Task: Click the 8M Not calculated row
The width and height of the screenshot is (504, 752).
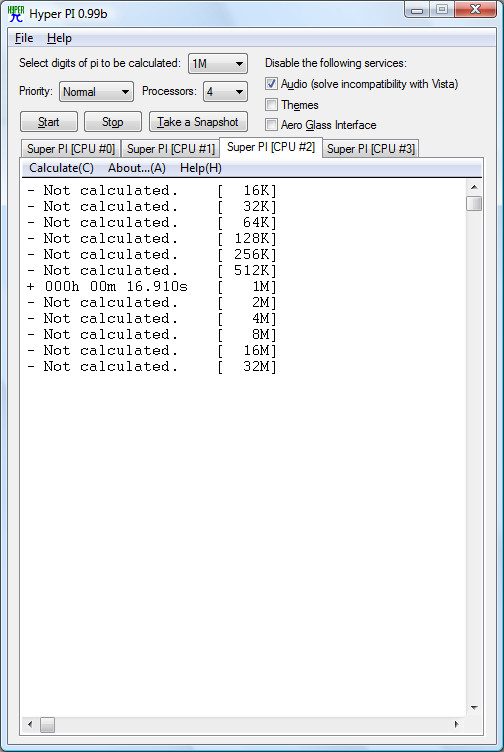Action: (152, 335)
